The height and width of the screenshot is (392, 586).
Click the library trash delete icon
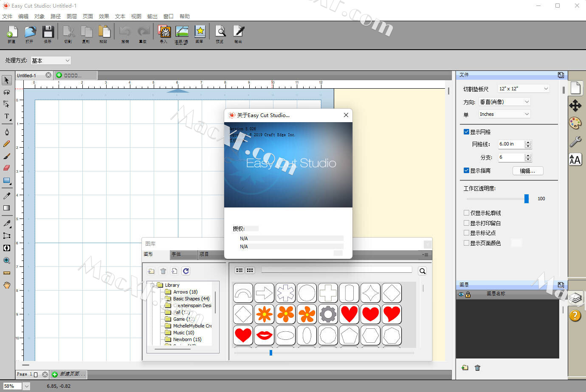[x=163, y=271]
